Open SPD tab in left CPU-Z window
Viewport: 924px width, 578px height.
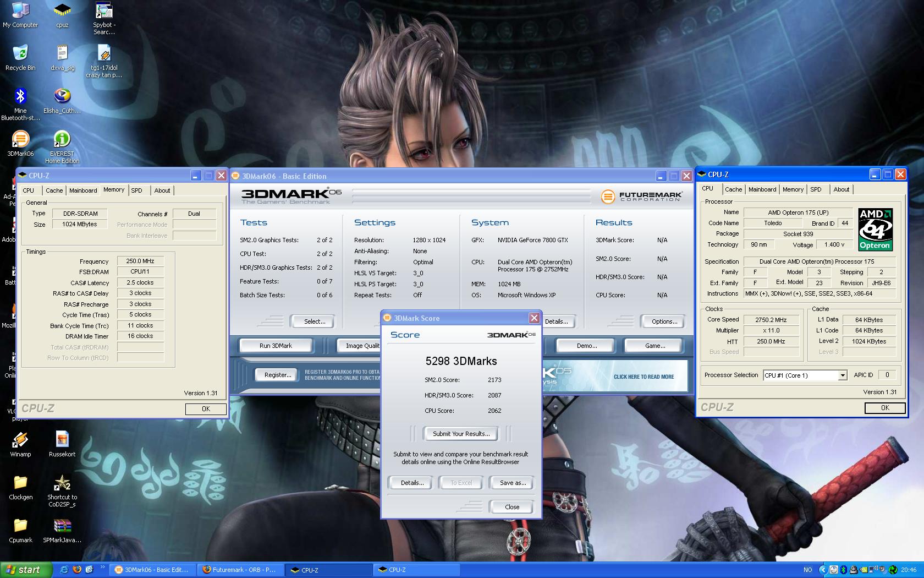point(137,190)
